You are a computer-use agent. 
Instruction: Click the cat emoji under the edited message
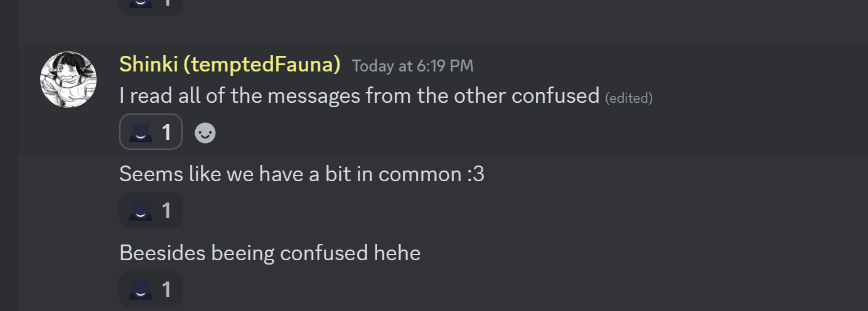point(141,132)
